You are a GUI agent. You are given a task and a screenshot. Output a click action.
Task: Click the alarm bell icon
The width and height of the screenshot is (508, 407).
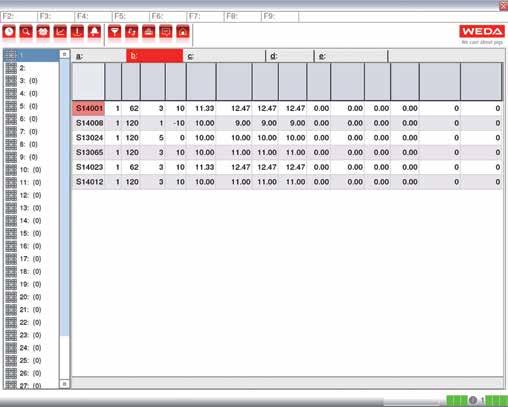coord(95,32)
